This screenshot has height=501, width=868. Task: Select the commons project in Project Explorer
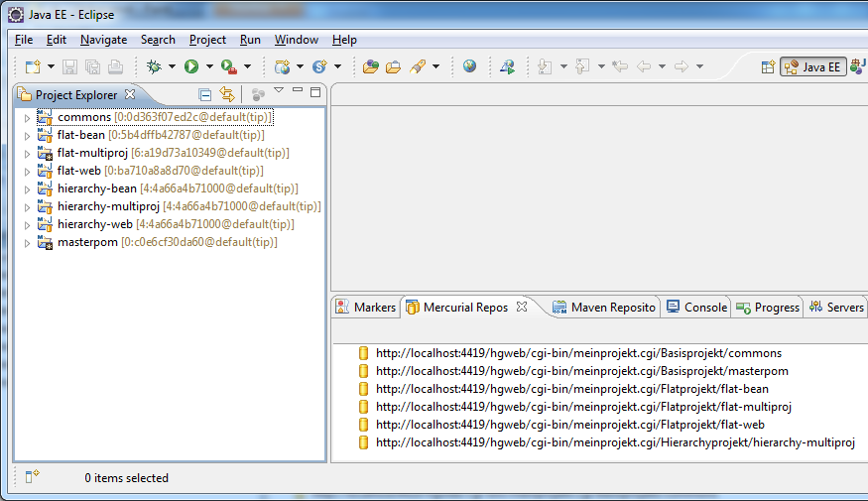point(83,117)
